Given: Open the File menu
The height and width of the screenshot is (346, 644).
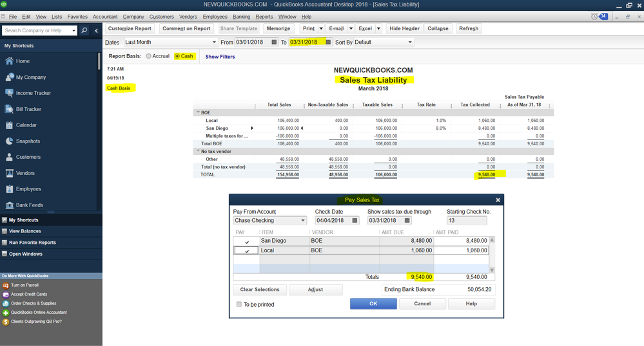Looking at the screenshot, I should 13,17.
